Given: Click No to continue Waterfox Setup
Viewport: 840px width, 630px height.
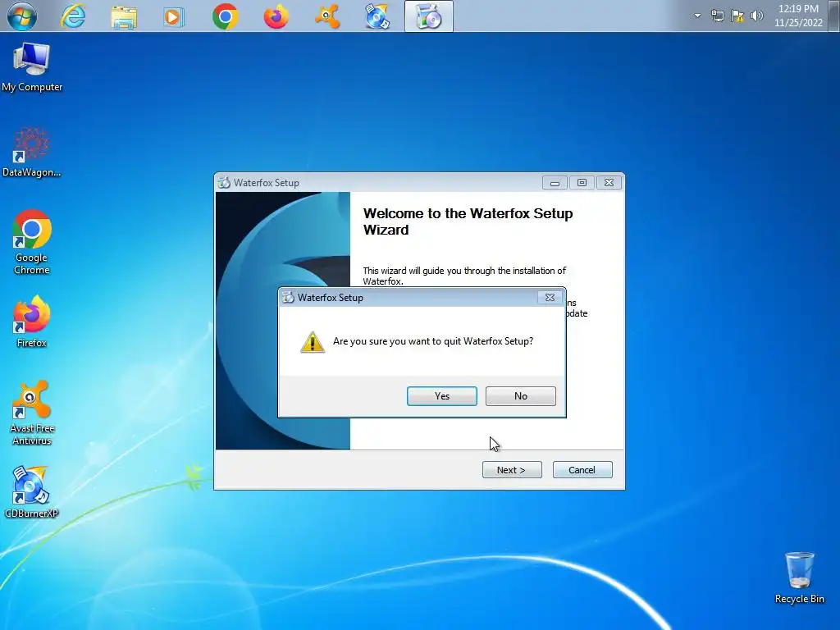Looking at the screenshot, I should coord(520,396).
